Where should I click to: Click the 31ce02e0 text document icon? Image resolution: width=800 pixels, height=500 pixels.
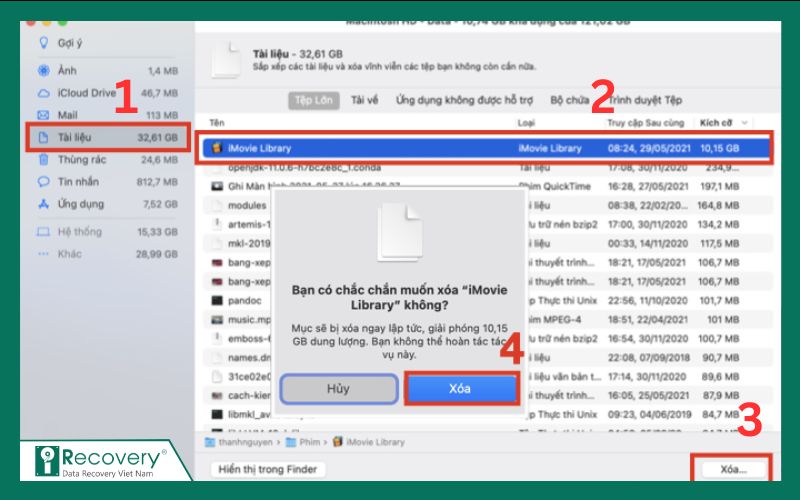(217, 377)
